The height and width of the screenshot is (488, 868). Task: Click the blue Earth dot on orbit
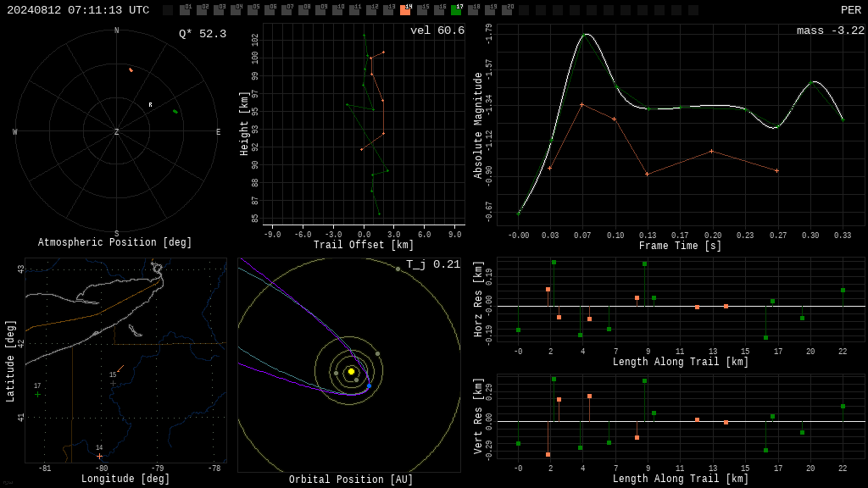click(370, 385)
